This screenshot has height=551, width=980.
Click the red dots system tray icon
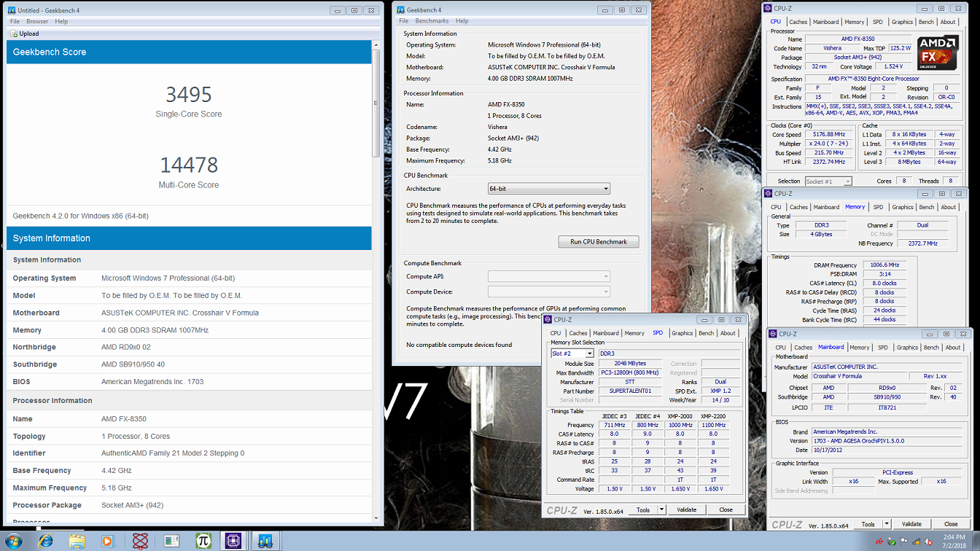(x=881, y=542)
